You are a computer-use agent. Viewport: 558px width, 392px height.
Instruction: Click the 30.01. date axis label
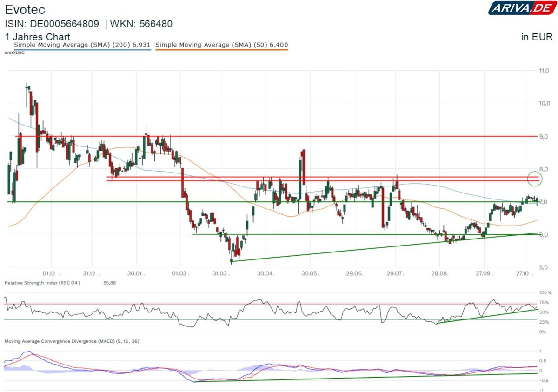pyautogui.click(x=135, y=274)
